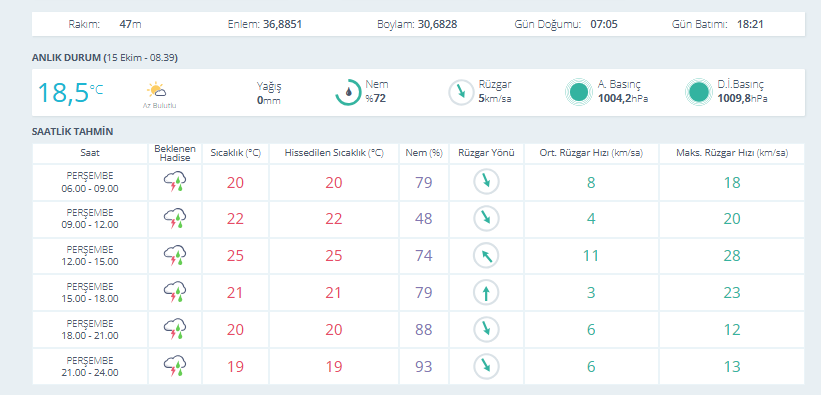This screenshot has width=821, height=395.
Task: Click the wind direction arrow for 15.00 - 18.00
Action: point(486,293)
